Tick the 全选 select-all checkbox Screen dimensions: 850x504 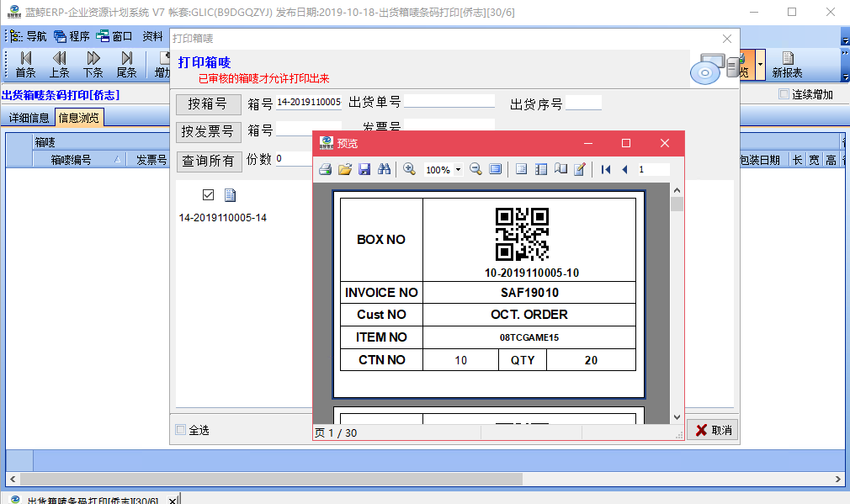[x=180, y=430]
